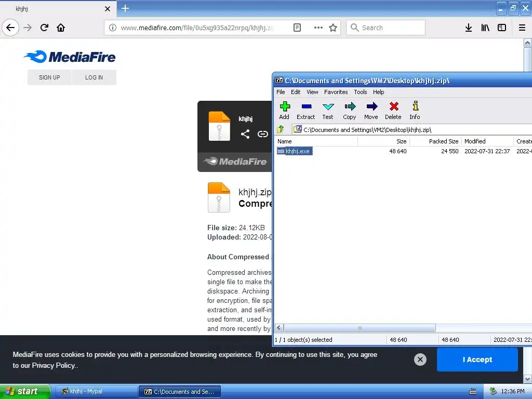This screenshot has height=399, width=532.
Task: Click the SIGN UP button
Action: pos(49,77)
